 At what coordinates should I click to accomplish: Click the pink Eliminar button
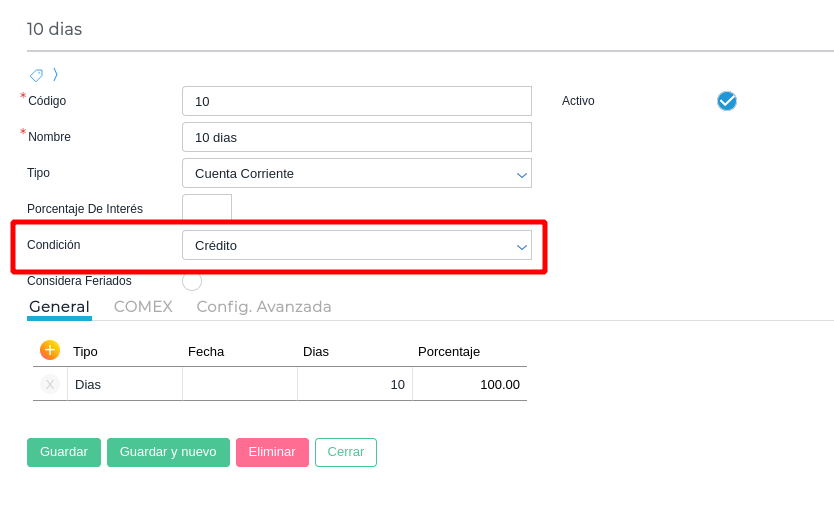[272, 452]
